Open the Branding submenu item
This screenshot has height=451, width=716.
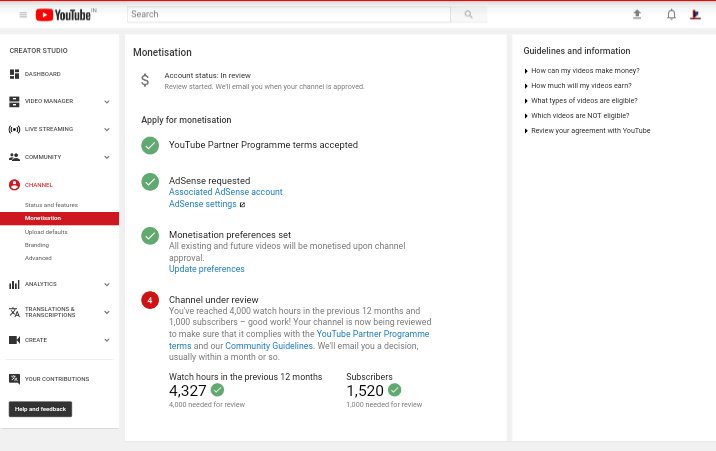pyautogui.click(x=37, y=245)
